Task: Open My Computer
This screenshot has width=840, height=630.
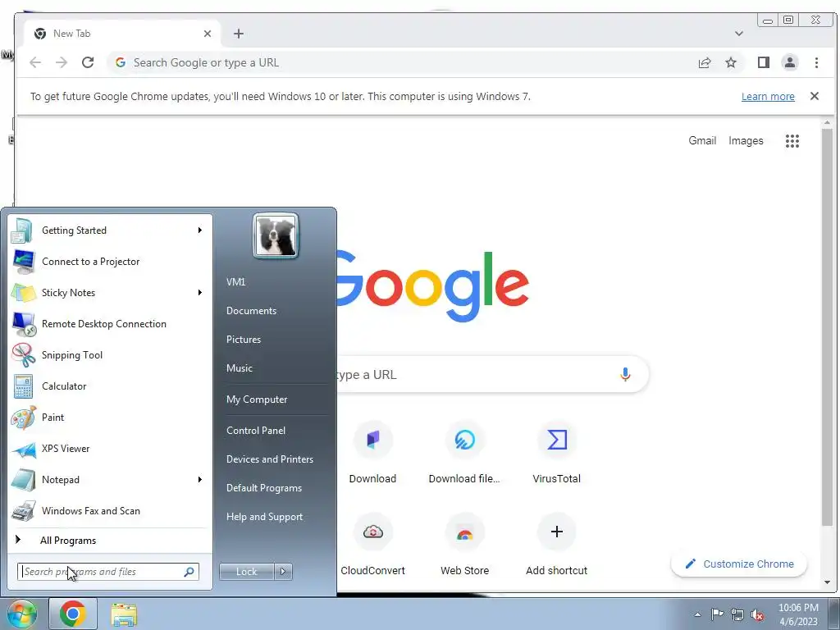Action: pos(257,399)
